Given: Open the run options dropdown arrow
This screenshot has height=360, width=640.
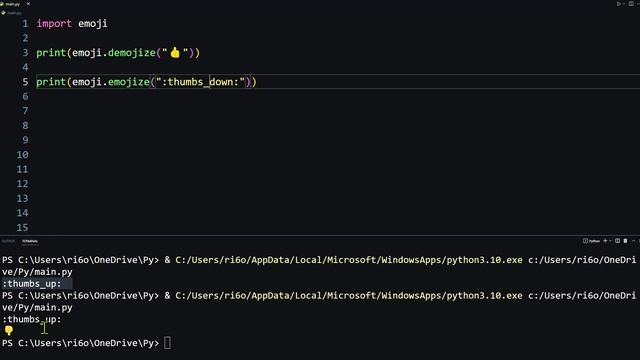Looking at the screenshot, I should (x=624, y=4).
